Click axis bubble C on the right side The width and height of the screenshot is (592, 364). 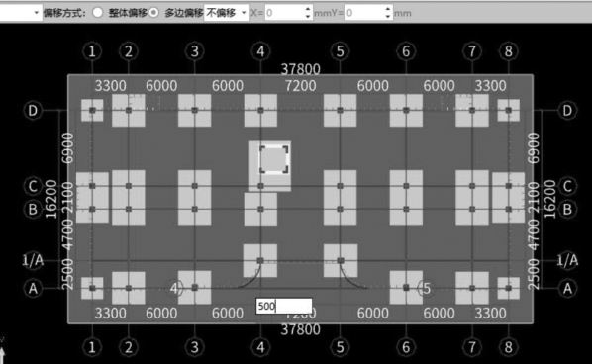pyautogui.click(x=567, y=186)
